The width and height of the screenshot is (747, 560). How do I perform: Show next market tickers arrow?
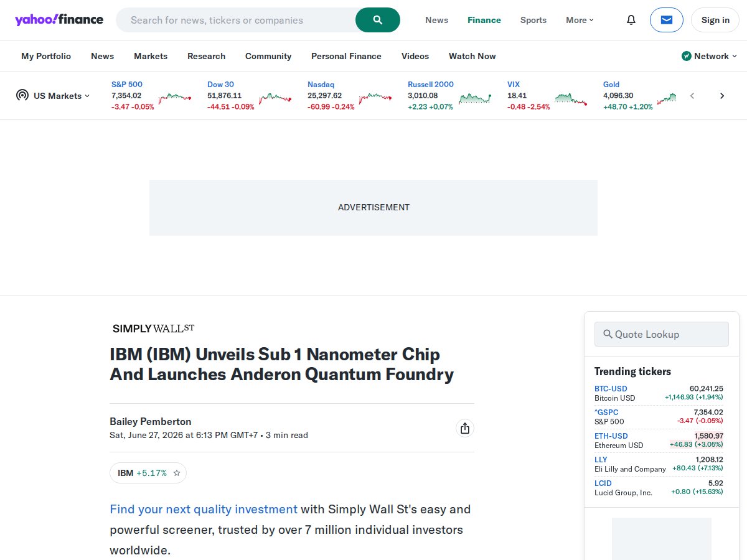click(722, 96)
